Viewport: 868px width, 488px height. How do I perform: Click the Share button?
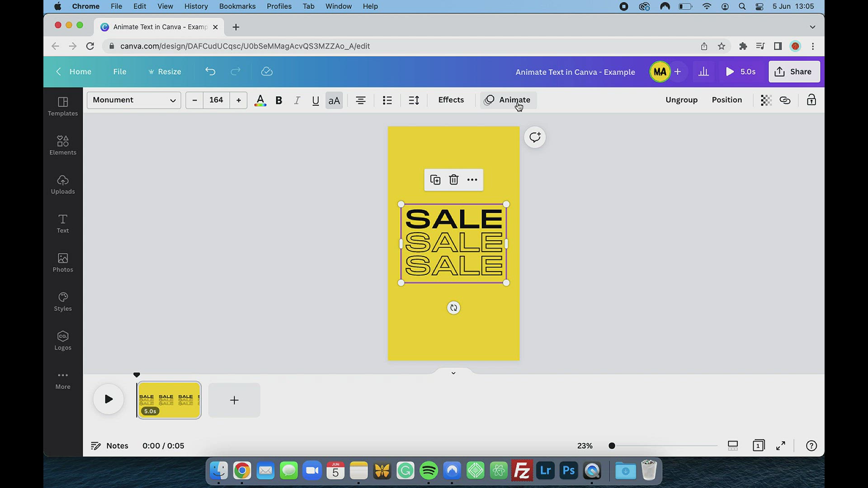click(794, 71)
